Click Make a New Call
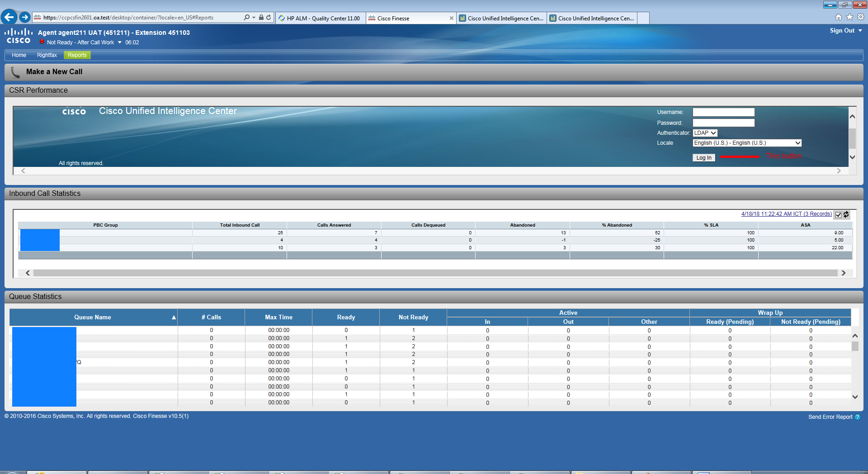The height and width of the screenshot is (474, 868). [x=54, y=72]
